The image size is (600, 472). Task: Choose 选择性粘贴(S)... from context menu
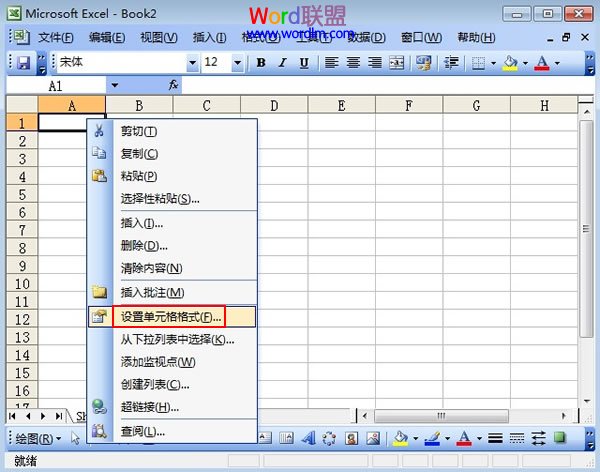[172, 199]
